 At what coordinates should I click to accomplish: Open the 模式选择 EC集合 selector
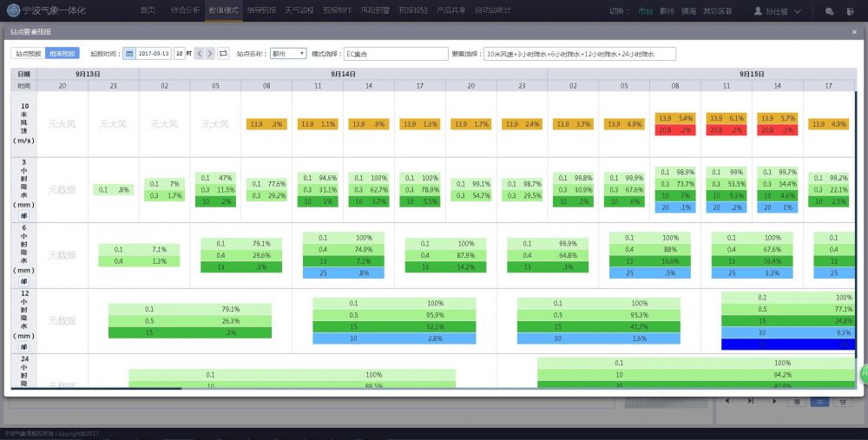click(395, 54)
